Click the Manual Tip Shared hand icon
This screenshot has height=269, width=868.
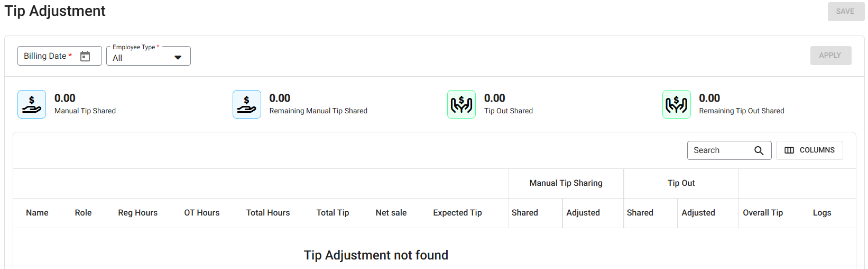32,104
